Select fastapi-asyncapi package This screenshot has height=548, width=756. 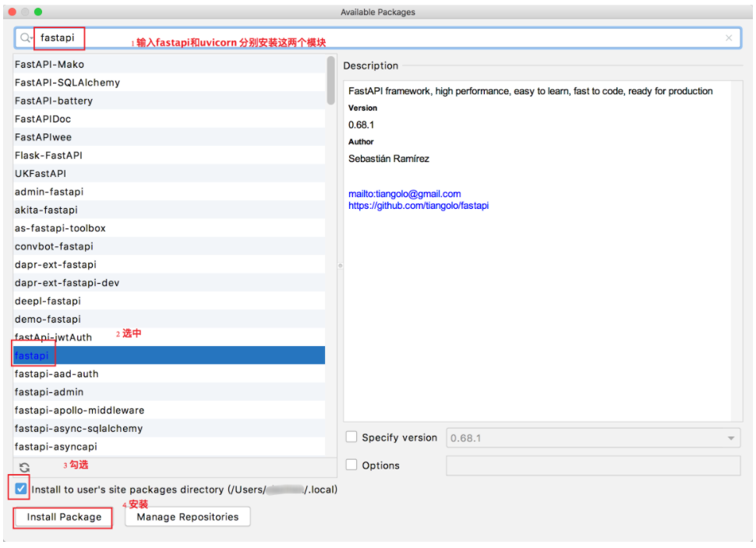tap(169, 447)
